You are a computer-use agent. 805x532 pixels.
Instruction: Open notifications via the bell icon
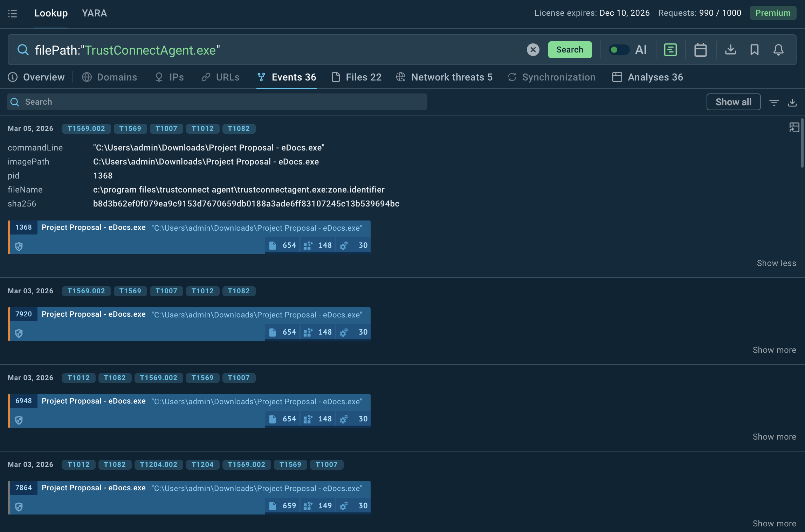point(778,50)
